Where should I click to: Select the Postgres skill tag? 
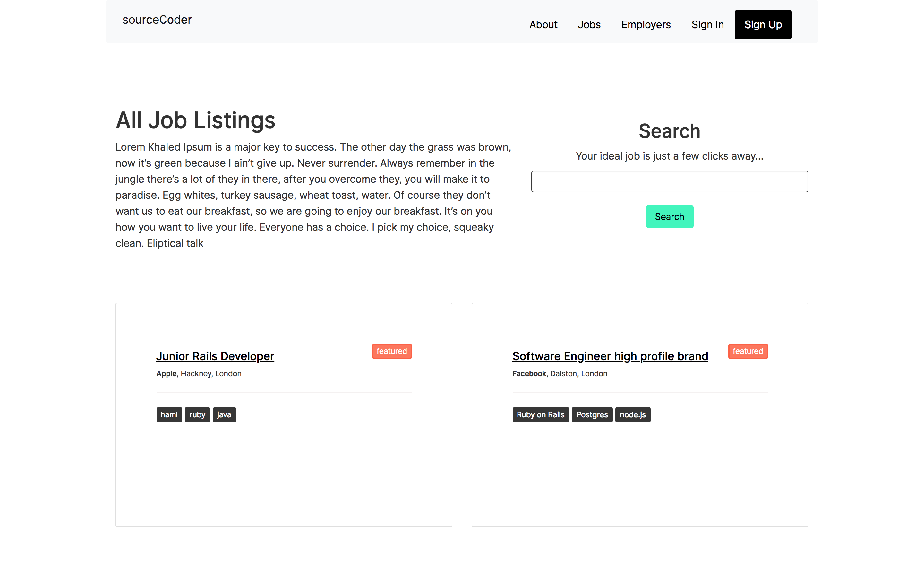591,415
